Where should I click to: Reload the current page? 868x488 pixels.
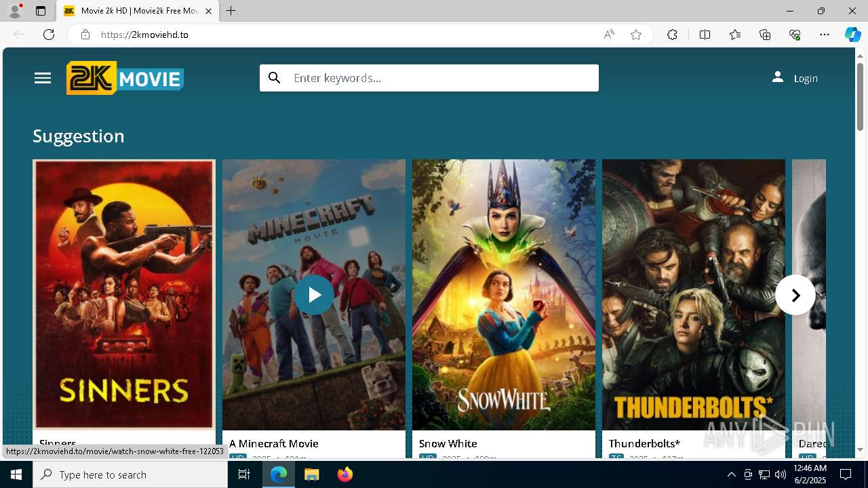(49, 35)
